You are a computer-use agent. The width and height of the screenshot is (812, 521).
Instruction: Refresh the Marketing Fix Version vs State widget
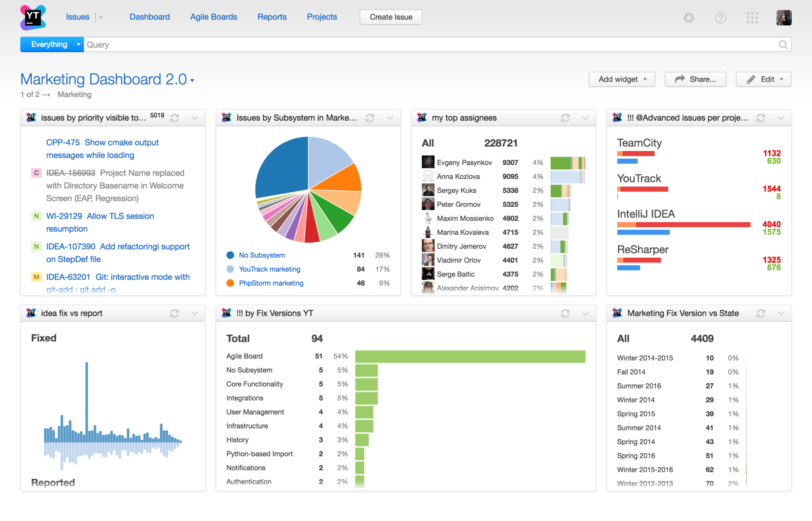(760, 313)
